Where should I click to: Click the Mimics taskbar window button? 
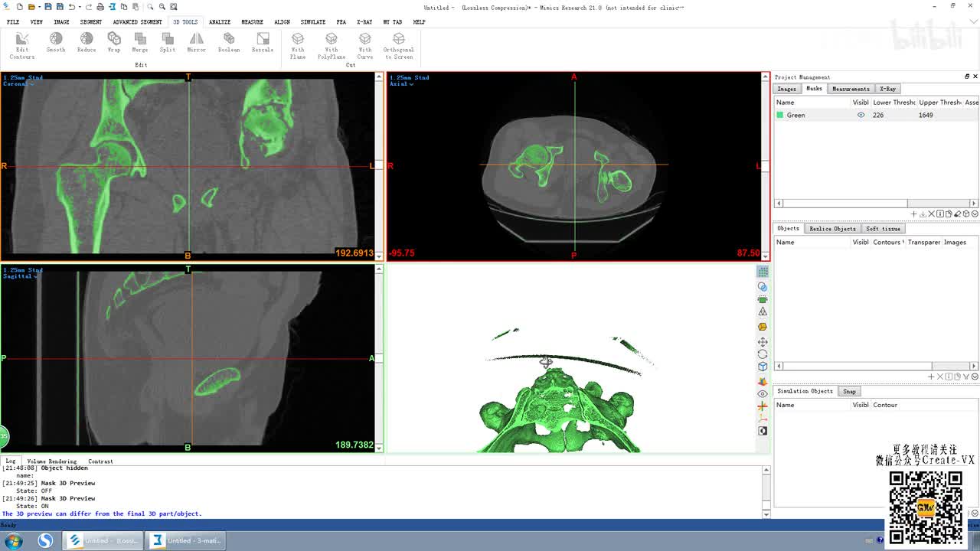coord(103,541)
